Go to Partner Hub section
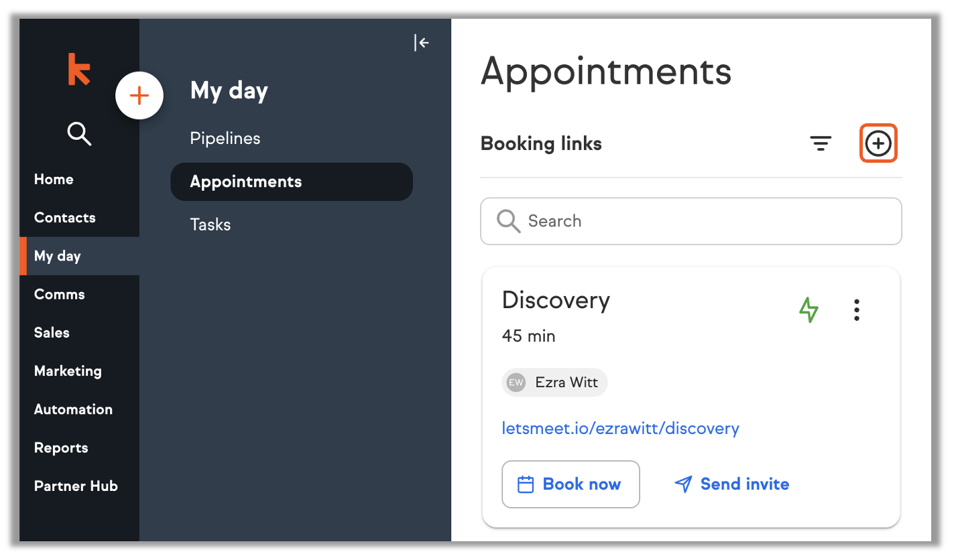Screen dimensions: 956x560 (76, 486)
